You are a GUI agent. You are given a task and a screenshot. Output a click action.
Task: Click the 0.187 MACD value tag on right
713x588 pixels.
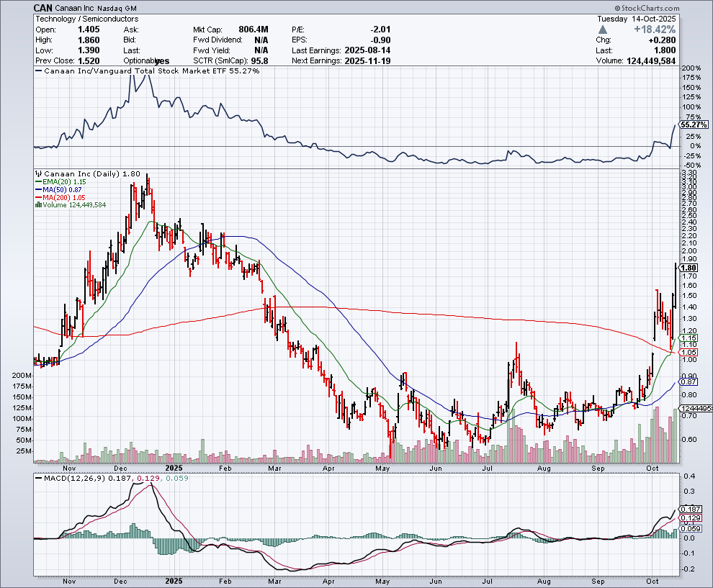(689, 508)
